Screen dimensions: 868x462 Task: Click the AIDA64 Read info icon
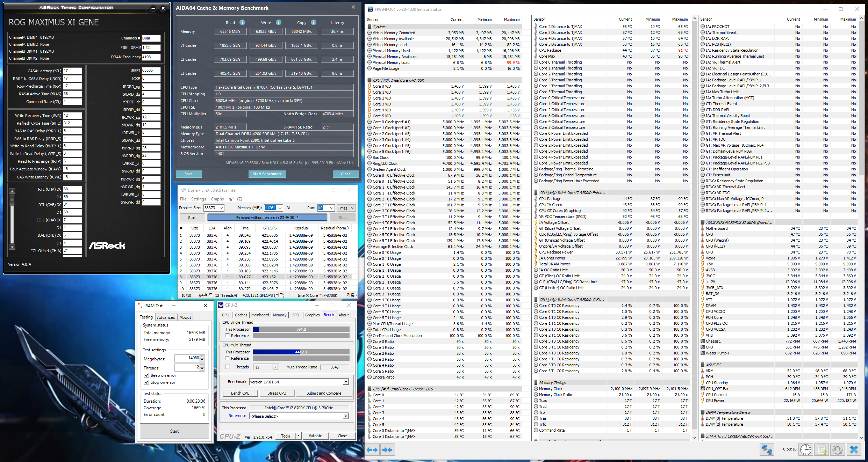pos(242,22)
